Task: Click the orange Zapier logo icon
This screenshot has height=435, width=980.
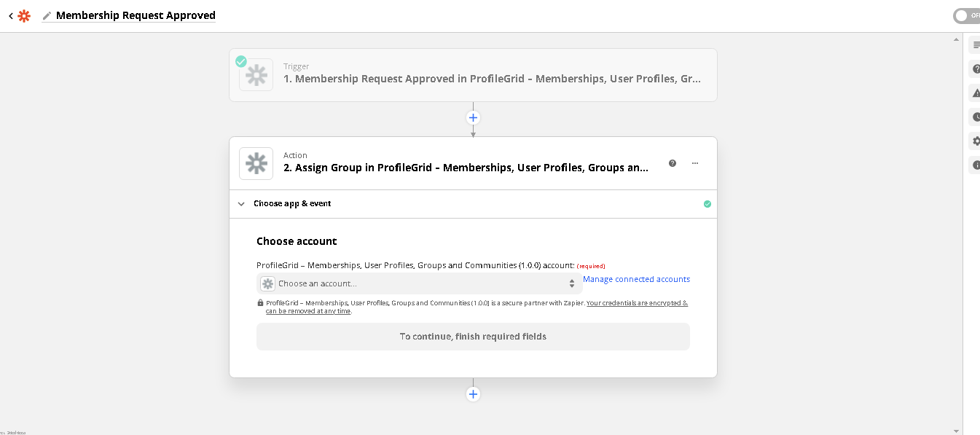Action: [x=24, y=15]
